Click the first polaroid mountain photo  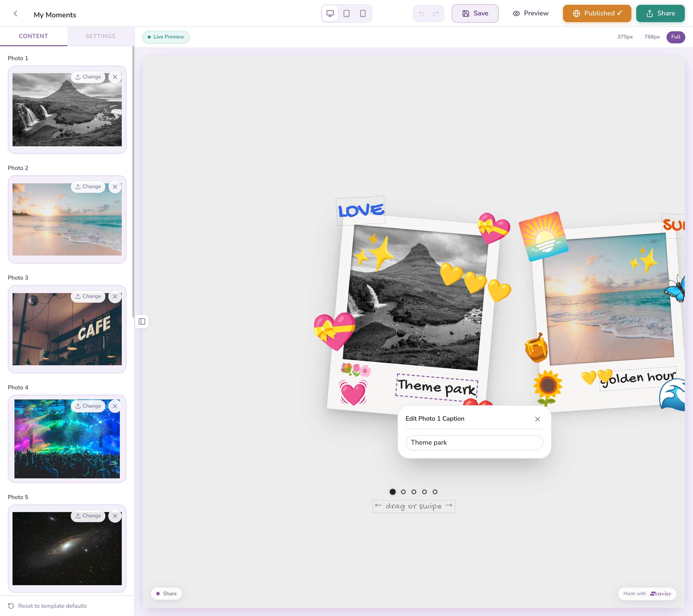(x=415, y=298)
